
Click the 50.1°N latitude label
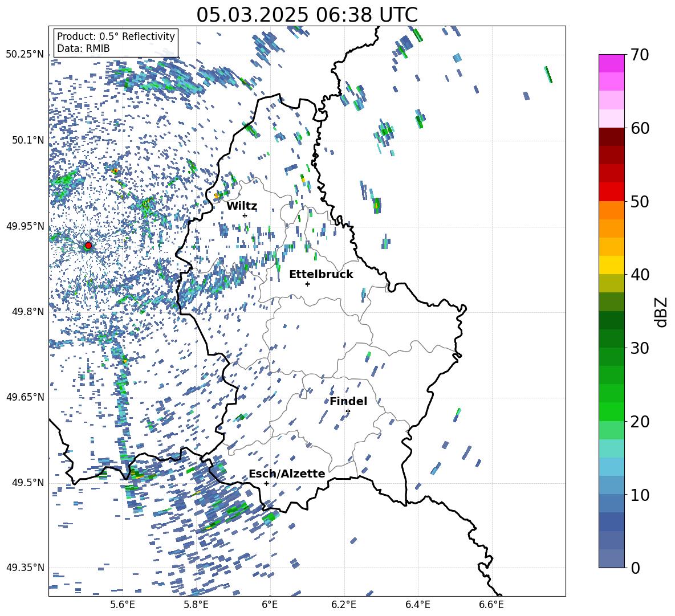tap(28, 140)
